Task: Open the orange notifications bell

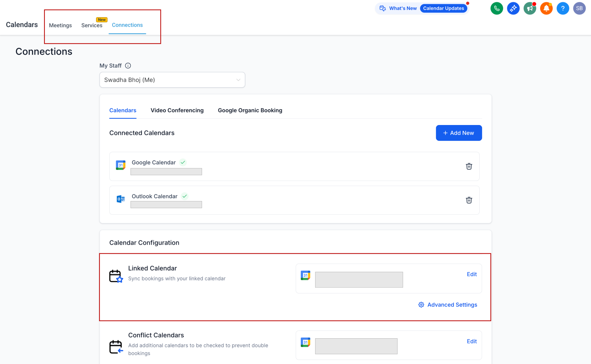Action: 546,8
